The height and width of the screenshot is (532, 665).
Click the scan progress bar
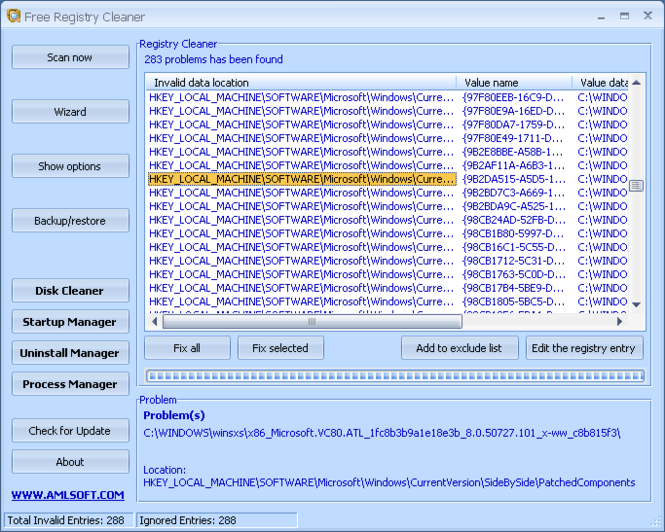(395, 375)
